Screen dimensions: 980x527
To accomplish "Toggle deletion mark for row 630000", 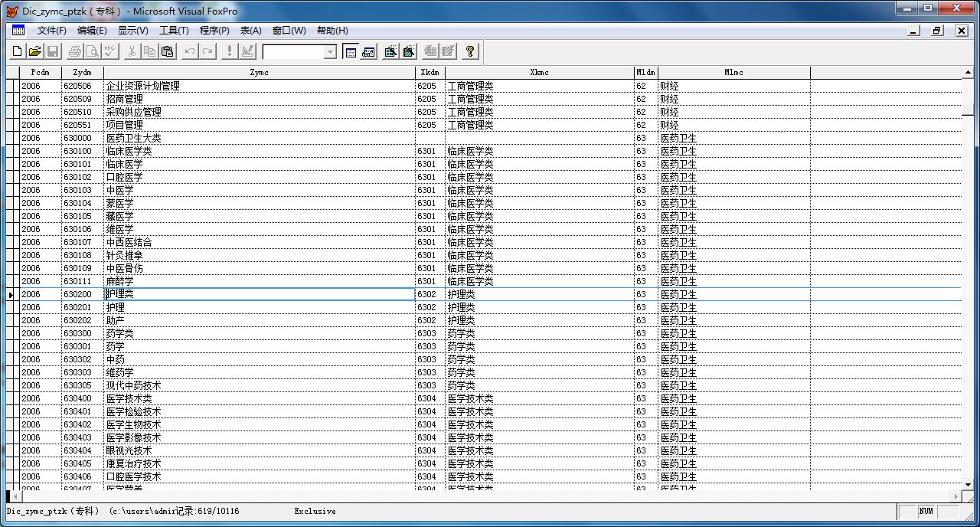I will [16, 138].
